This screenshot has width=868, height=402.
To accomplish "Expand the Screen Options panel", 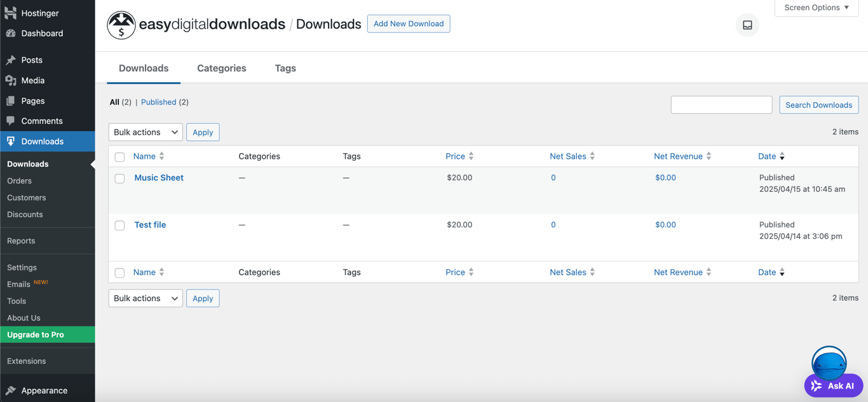I will tap(816, 7).
